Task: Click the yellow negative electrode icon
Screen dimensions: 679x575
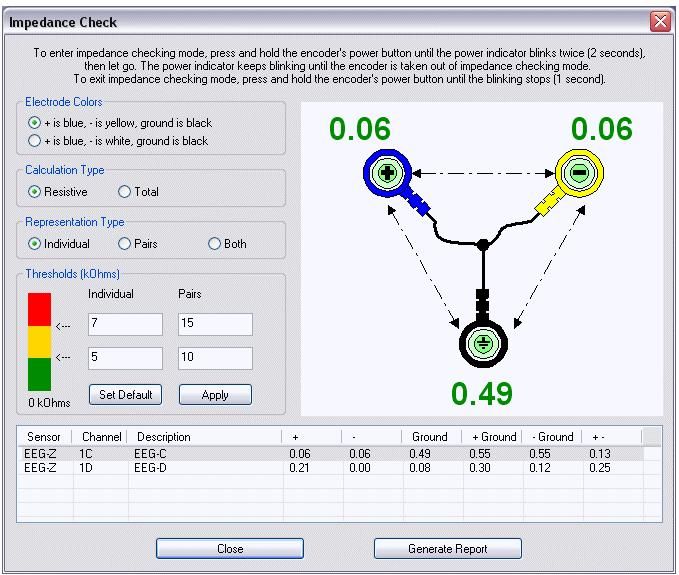Action: (579, 173)
